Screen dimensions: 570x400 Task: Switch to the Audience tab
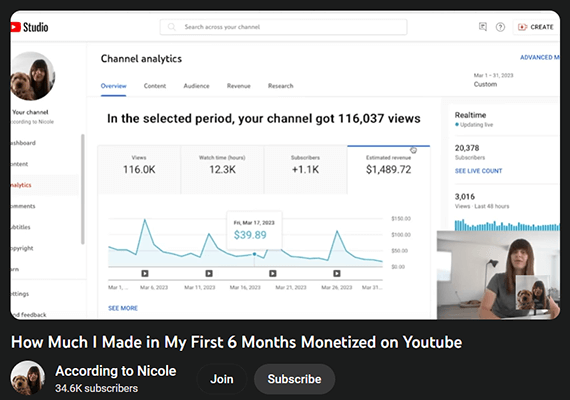tap(196, 86)
